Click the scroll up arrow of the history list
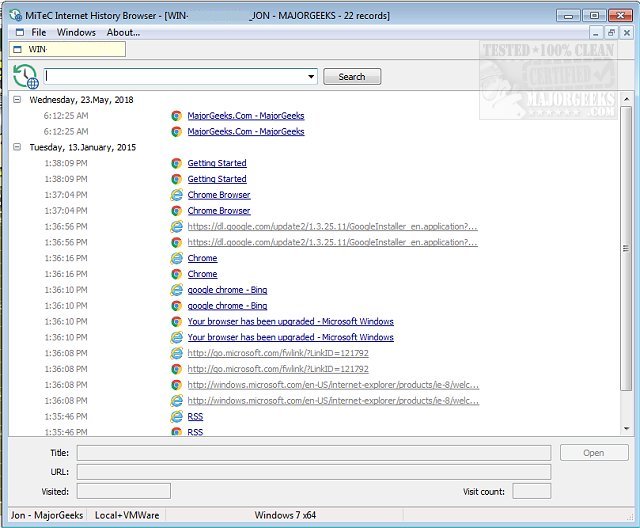This screenshot has height=528, width=640. point(626,99)
